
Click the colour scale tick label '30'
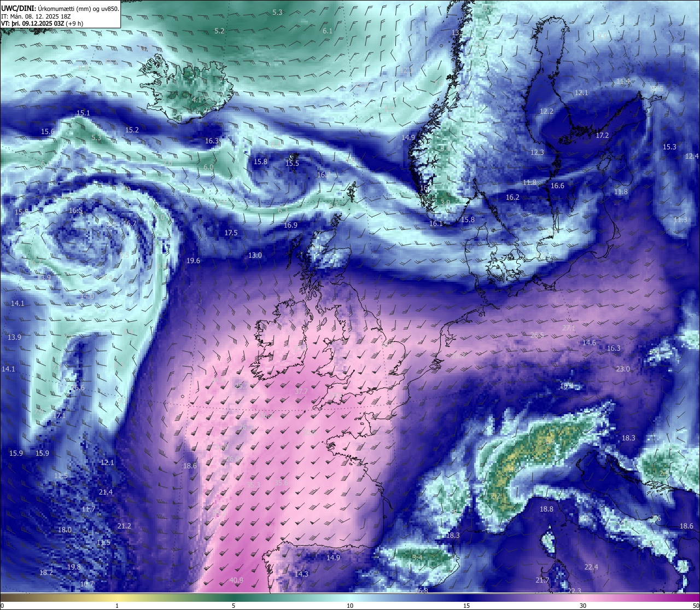(x=583, y=606)
